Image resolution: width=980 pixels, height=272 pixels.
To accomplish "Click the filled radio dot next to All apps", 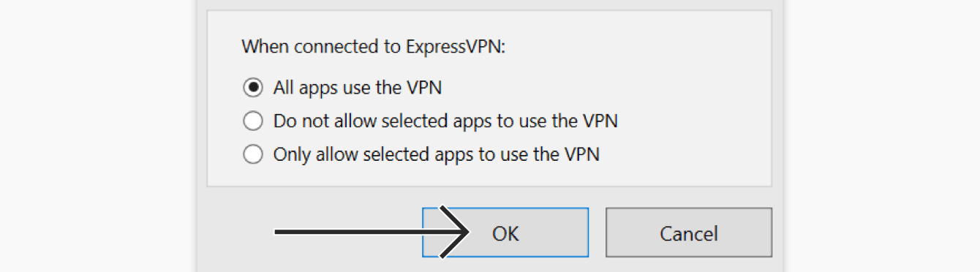I will pos(253,88).
